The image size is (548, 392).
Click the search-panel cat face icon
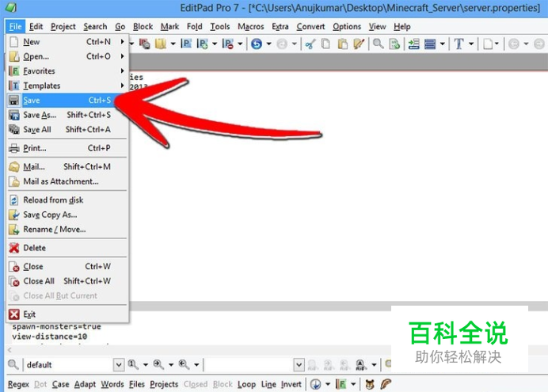point(370,384)
